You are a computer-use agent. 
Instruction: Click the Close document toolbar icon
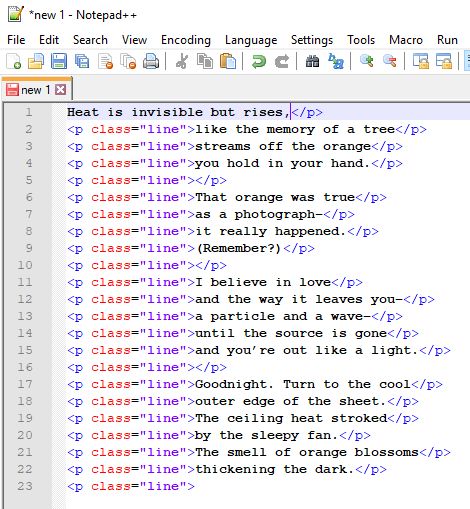click(105, 61)
